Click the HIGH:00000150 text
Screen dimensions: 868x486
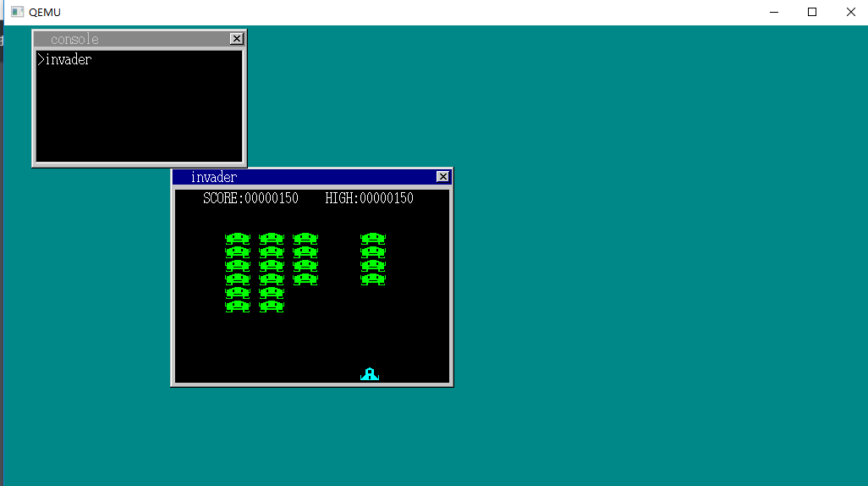(x=369, y=198)
